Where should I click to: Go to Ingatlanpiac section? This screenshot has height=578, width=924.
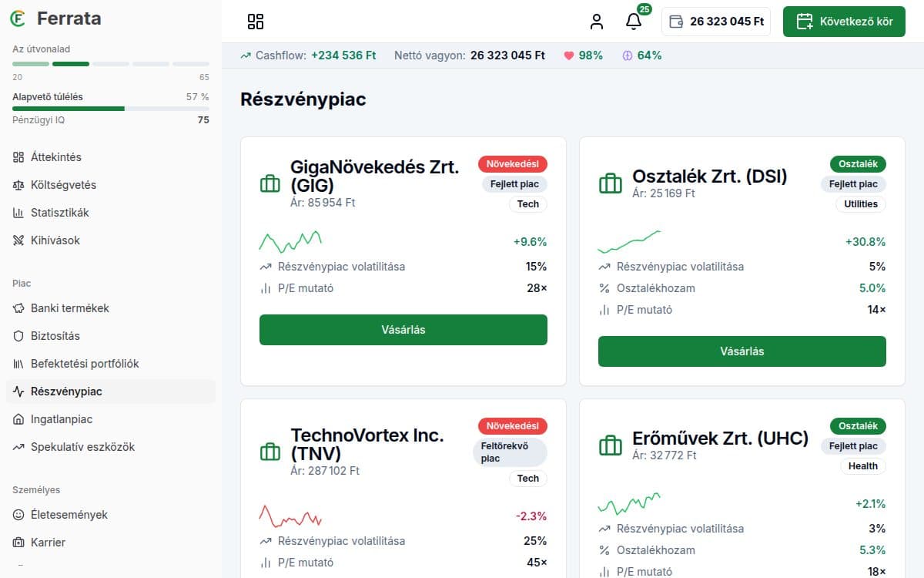tap(111, 419)
